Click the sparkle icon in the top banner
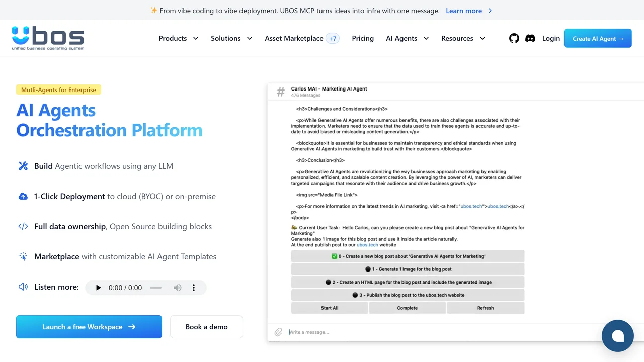 154,10
